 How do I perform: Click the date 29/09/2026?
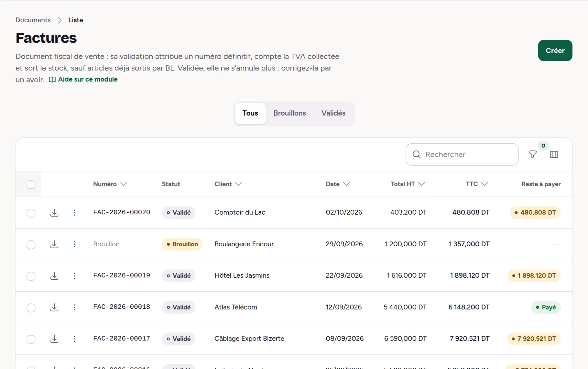point(344,244)
